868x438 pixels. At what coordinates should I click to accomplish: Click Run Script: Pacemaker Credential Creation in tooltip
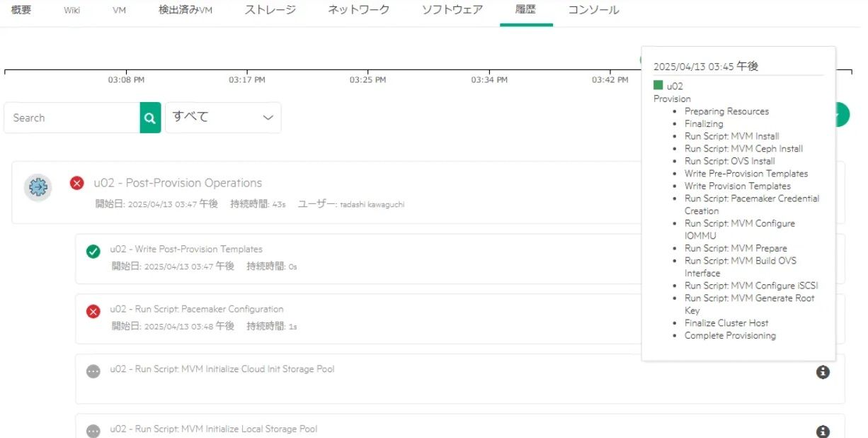[752, 205]
